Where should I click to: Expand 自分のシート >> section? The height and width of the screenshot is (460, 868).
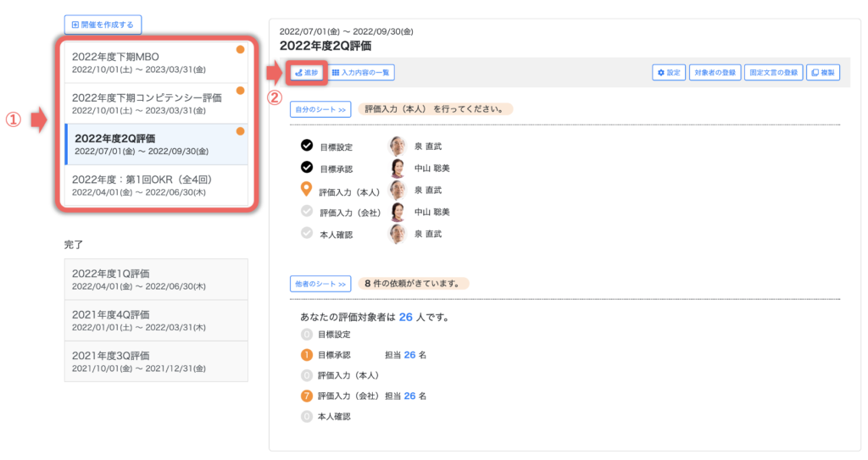320,109
